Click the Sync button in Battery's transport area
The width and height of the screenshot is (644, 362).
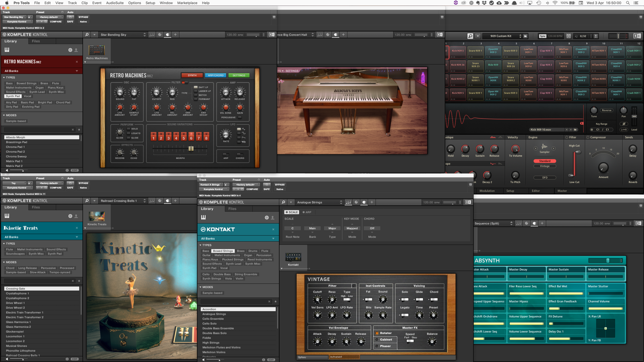(x=542, y=36)
